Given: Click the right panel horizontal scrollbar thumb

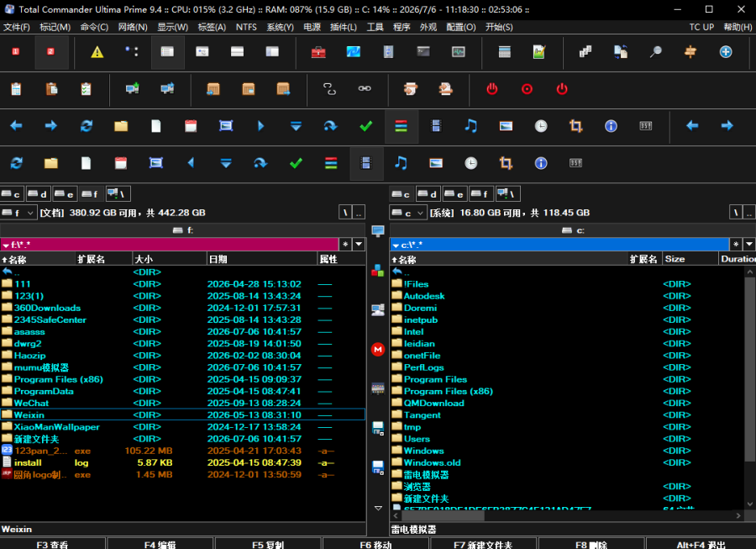Looking at the screenshot, I should (x=443, y=515).
